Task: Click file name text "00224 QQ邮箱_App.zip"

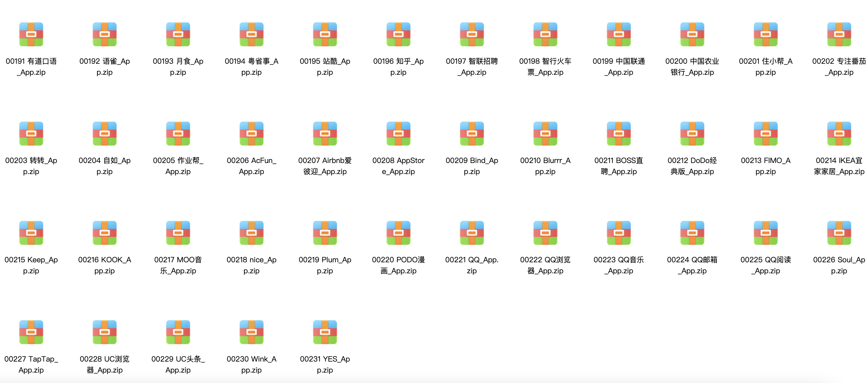Action: click(692, 265)
